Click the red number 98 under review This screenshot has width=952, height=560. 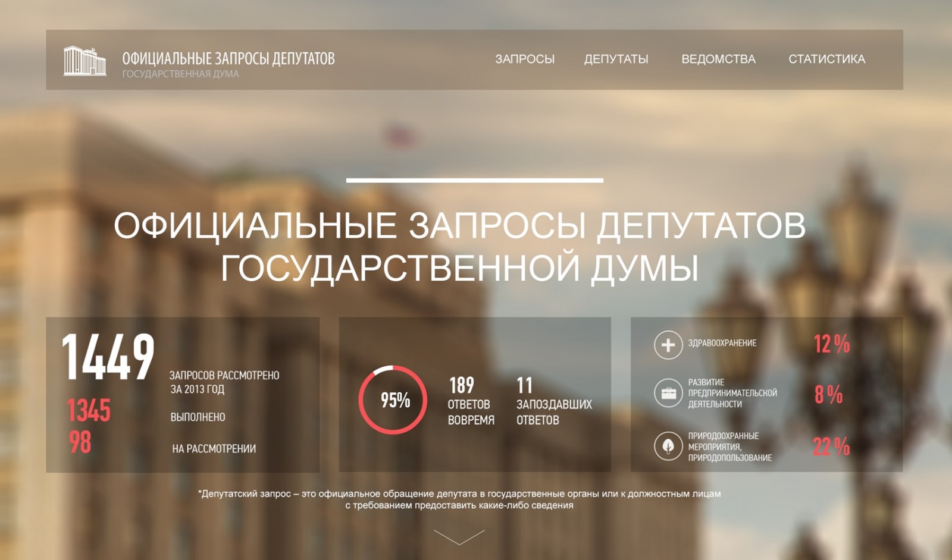click(x=80, y=442)
